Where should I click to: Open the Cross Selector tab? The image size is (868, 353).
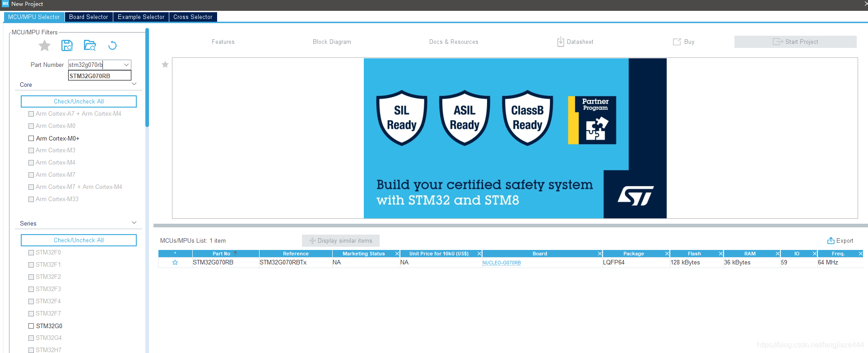(x=193, y=17)
